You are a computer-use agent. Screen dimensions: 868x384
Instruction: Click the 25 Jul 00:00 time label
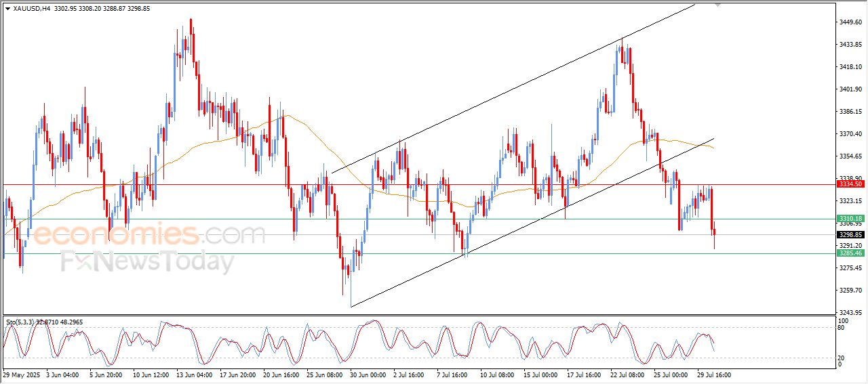[x=671, y=374]
